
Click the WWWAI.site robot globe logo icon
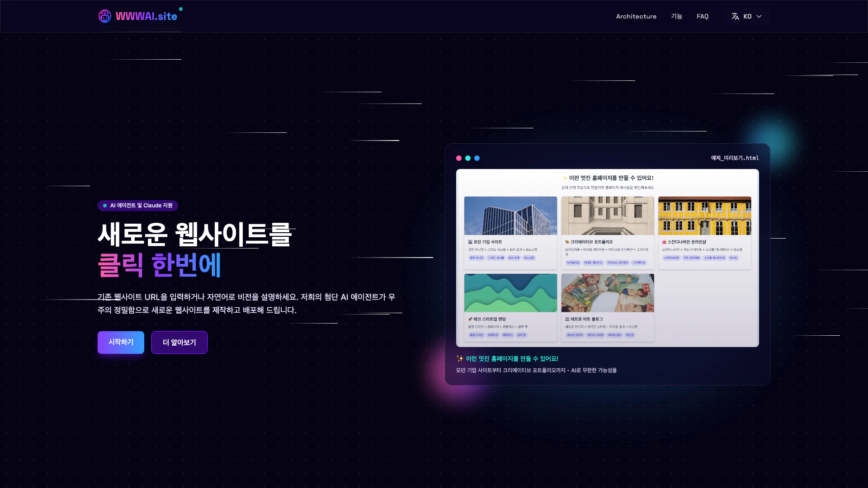click(104, 16)
